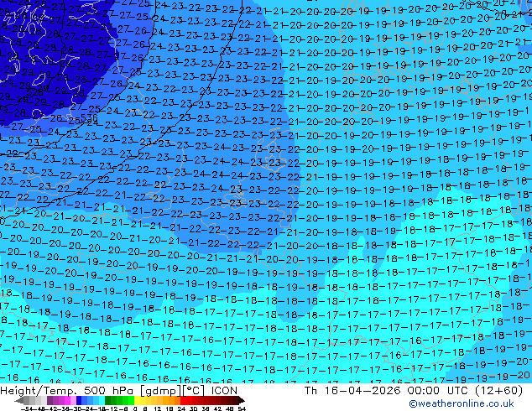The width and height of the screenshot is (532, 411).
Task: Click the yellow legend swatch at 0
Action: [137, 401]
